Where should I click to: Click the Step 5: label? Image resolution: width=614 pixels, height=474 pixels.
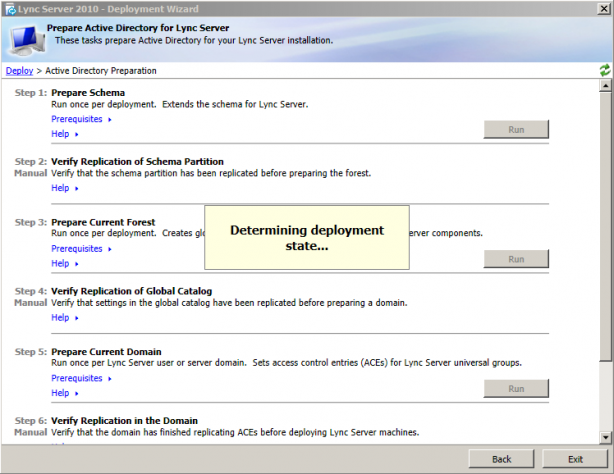coord(31,352)
